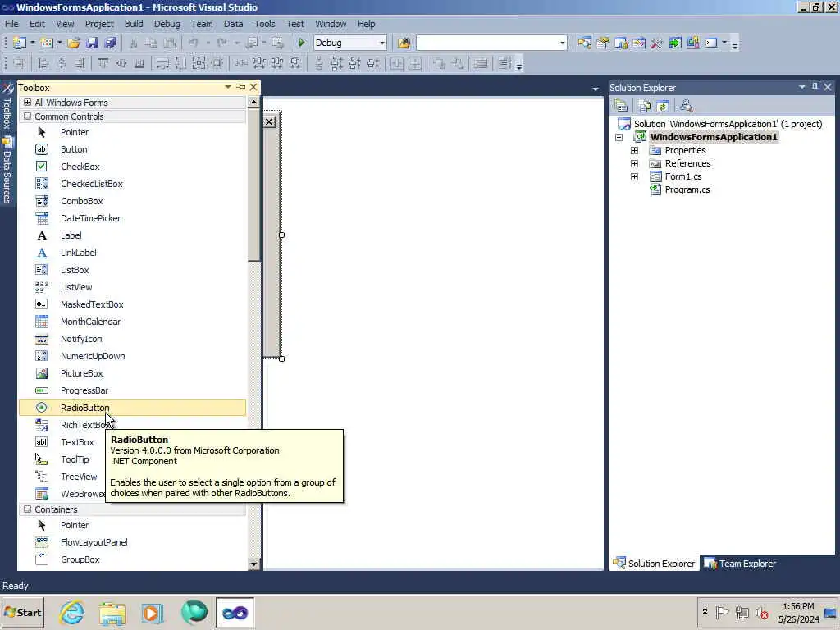Open the search combo box dropdown arrow
The height and width of the screenshot is (630, 840).
click(x=562, y=43)
